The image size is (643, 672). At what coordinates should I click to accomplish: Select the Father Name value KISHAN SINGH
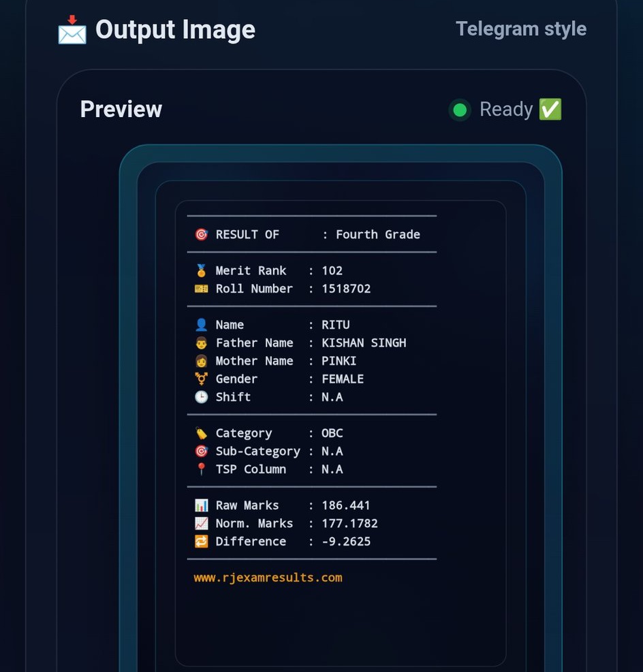tap(364, 343)
